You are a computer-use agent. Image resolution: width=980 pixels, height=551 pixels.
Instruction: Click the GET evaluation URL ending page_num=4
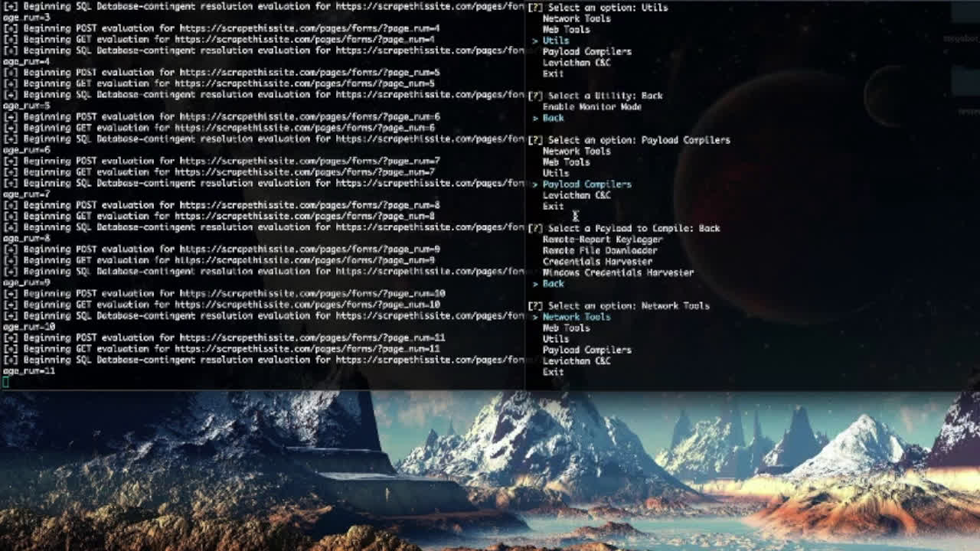tap(305, 40)
